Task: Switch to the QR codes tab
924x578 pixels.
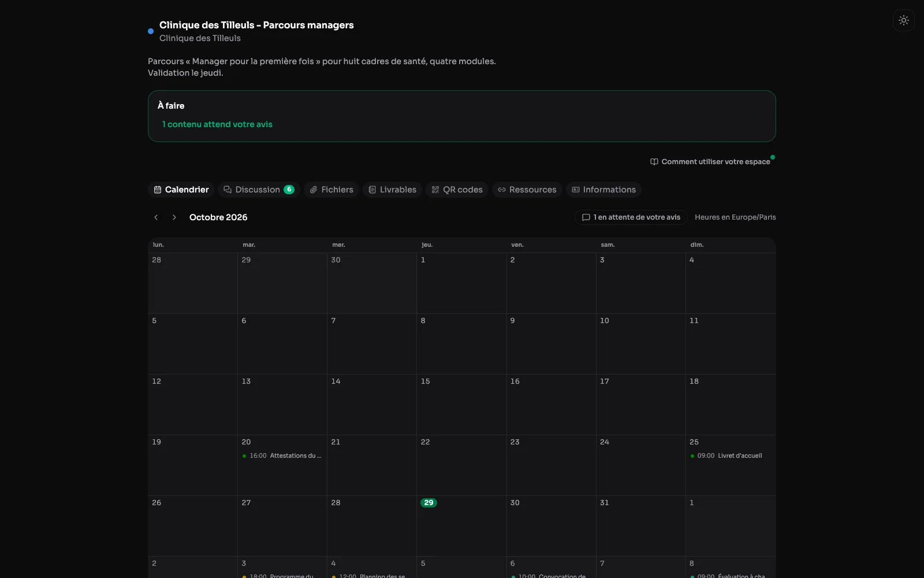Action: click(457, 190)
